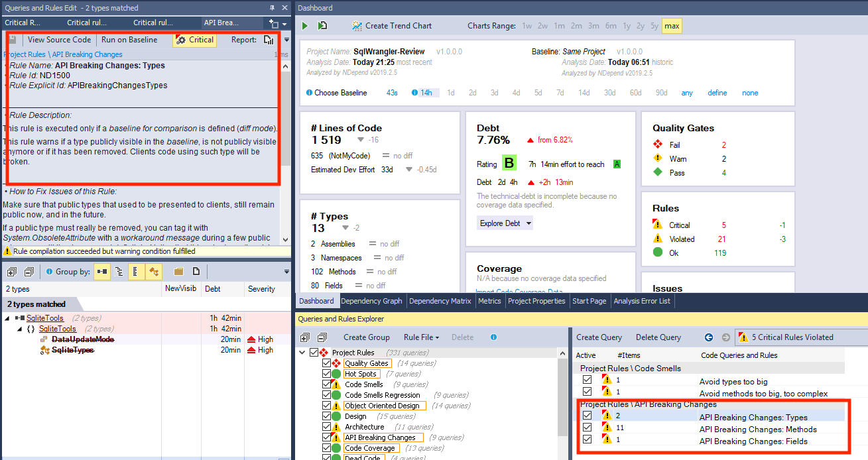This screenshot has height=460, width=868.
Task: Click the Group by assembly icon
Action: (102, 272)
